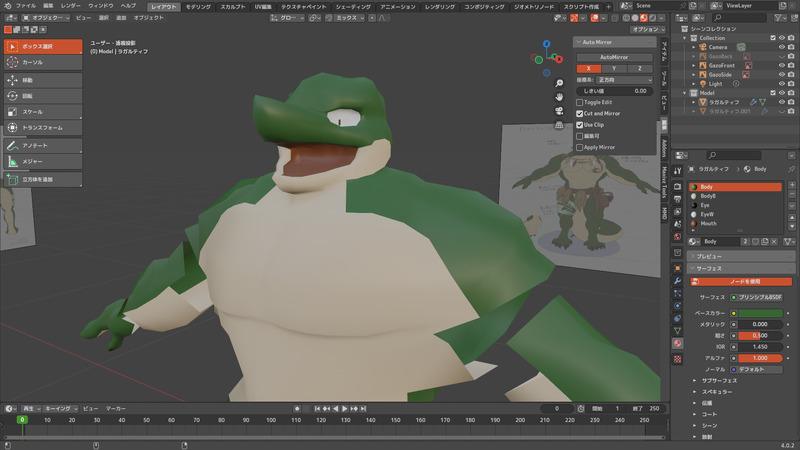Click the zoom magnifier icon in the viewport
The image size is (800, 450).
(560, 82)
